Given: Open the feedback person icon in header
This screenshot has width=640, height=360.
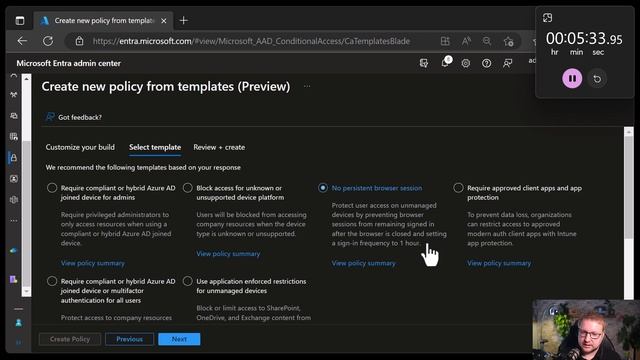Looking at the screenshot, I should (507, 63).
